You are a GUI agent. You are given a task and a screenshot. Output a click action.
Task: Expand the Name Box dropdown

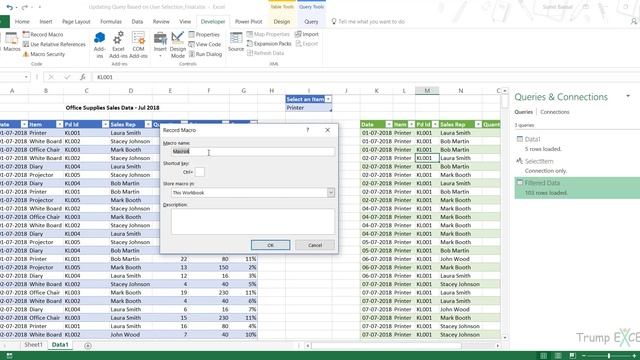26,77
